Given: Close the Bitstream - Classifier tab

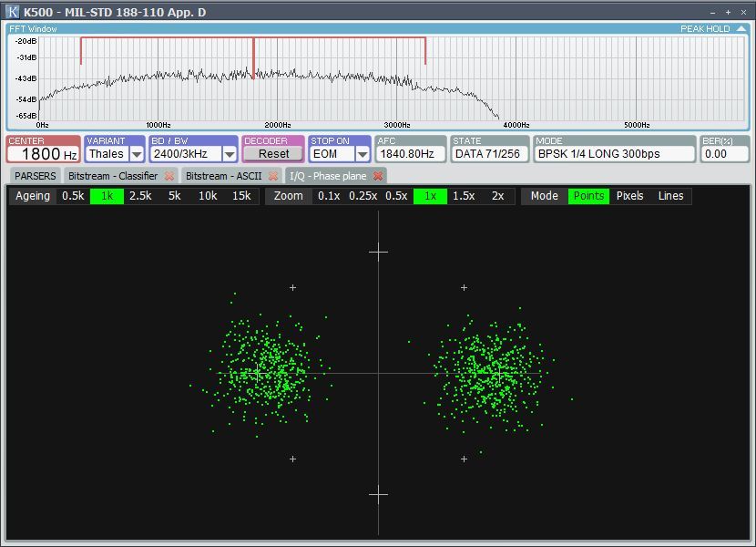Looking at the screenshot, I should (169, 176).
